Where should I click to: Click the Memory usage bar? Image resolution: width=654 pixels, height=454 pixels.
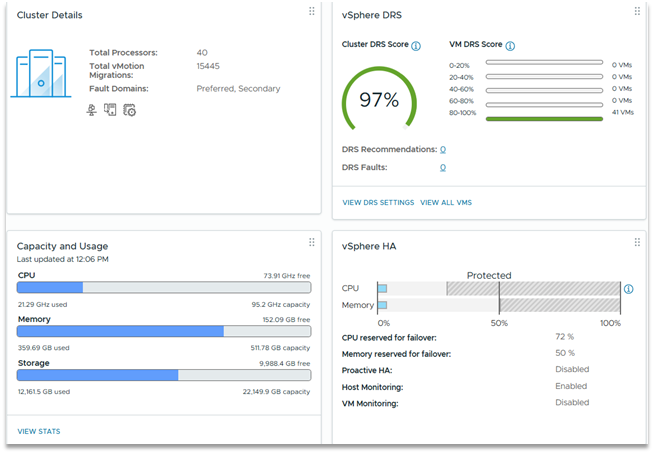tap(164, 331)
